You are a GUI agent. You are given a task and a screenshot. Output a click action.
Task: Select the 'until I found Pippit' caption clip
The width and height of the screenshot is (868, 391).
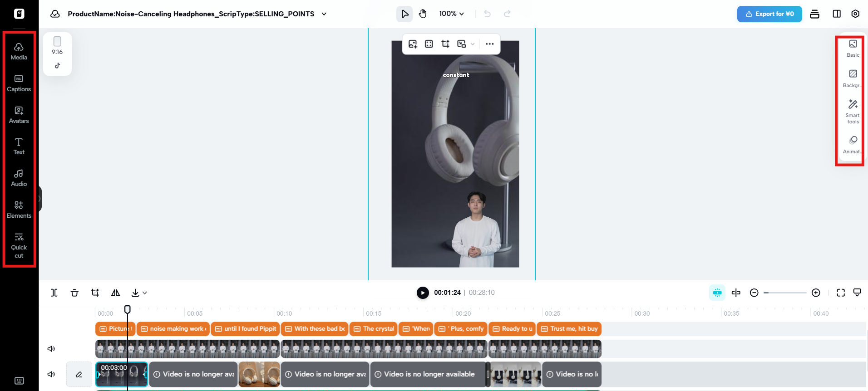coord(245,329)
